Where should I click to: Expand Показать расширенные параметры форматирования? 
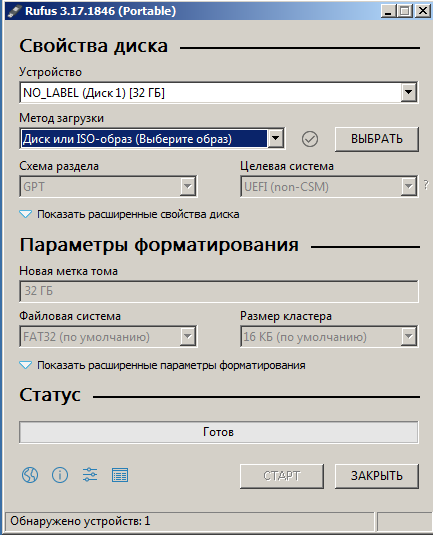(162, 365)
